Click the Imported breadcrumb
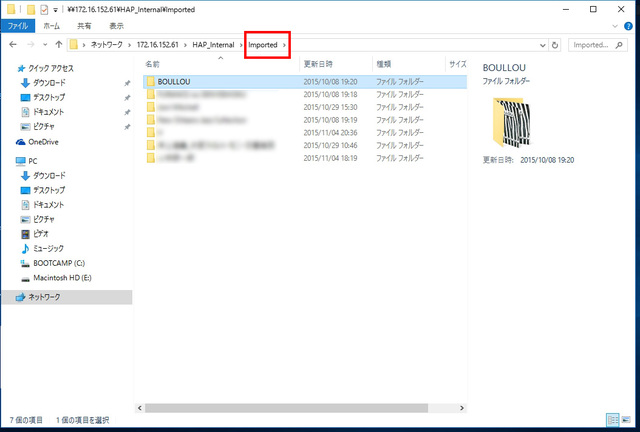This screenshot has width=640, height=432. click(263, 45)
